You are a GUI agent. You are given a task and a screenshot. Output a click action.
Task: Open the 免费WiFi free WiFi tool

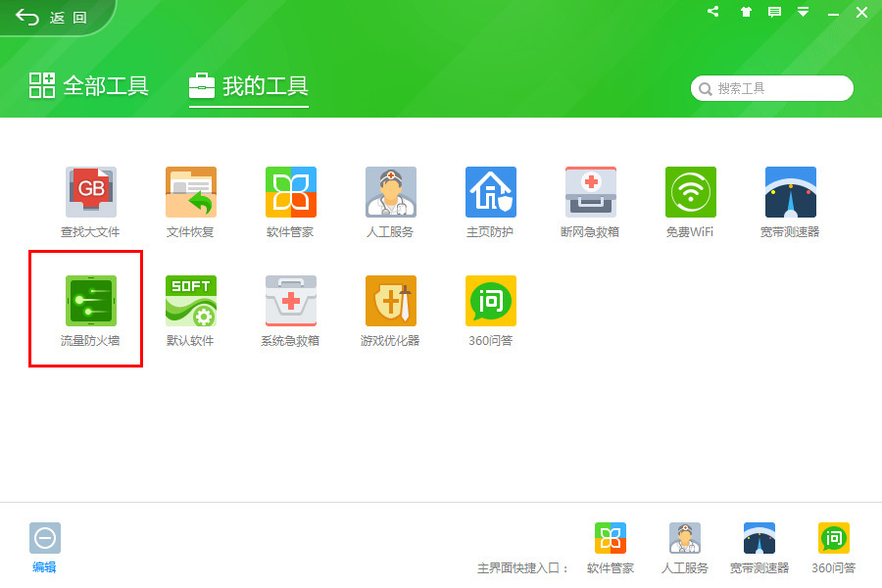pyautogui.click(x=690, y=192)
